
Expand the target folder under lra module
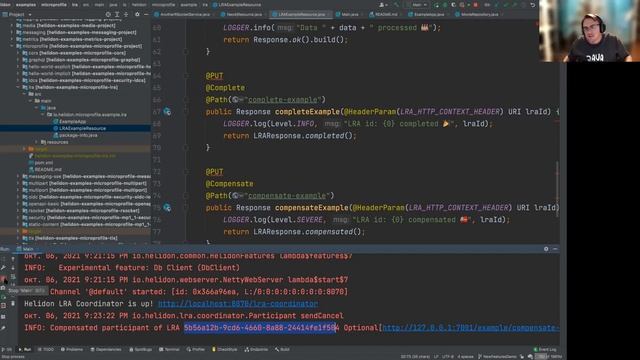(24, 149)
